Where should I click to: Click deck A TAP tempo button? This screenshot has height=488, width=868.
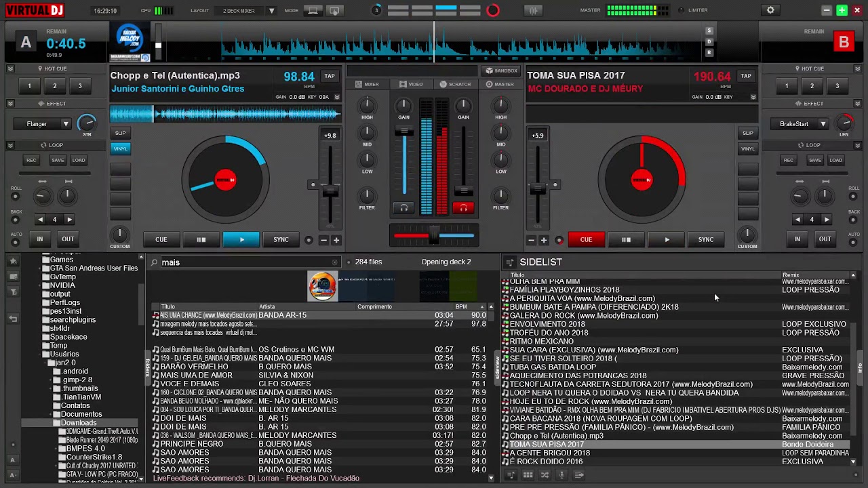click(330, 76)
